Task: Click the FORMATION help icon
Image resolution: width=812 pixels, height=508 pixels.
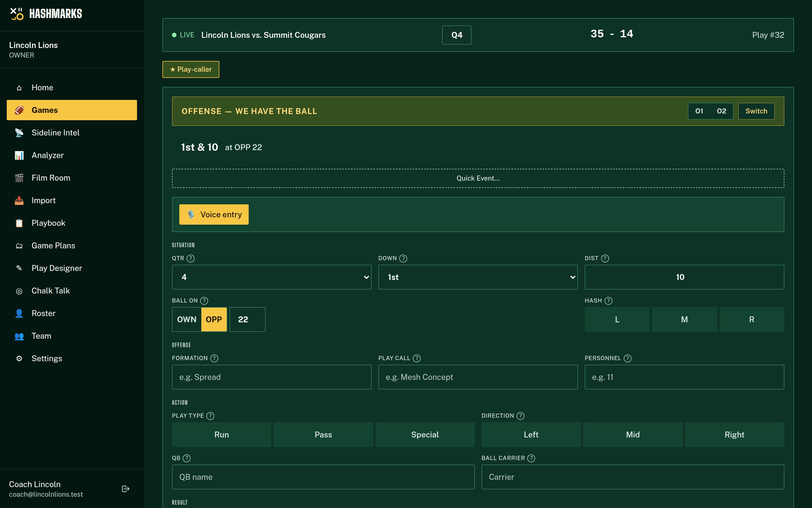Action: 214,358
